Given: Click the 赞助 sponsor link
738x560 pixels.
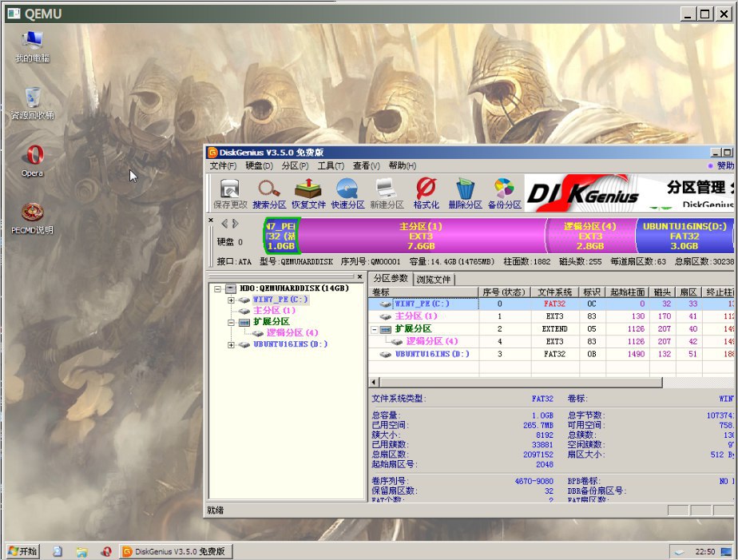Looking at the screenshot, I should click(x=725, y=165).
